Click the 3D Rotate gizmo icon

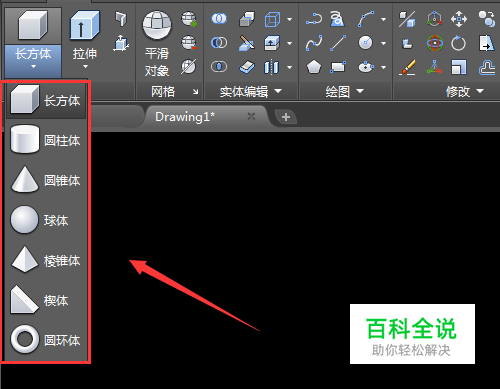(435, 43)
